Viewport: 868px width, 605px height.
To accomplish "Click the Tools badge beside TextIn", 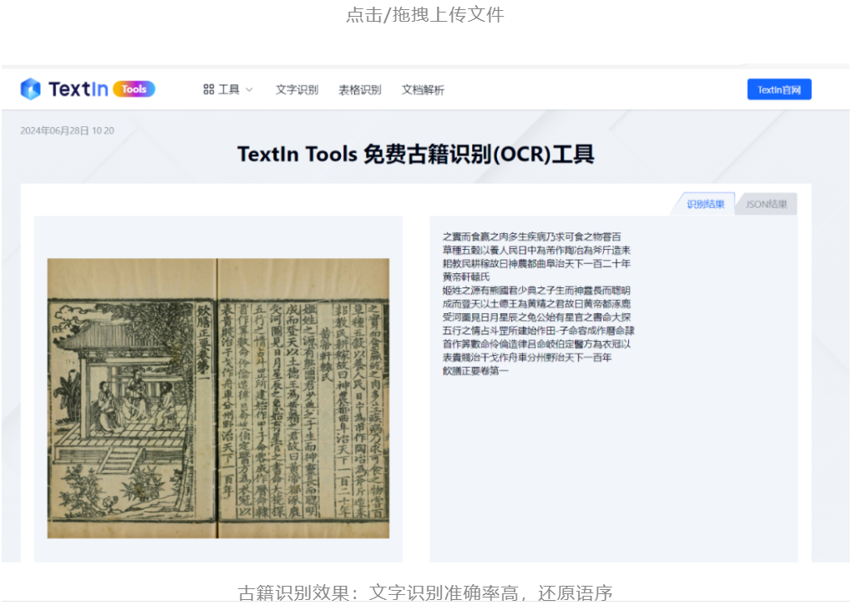I will [134, 89].
